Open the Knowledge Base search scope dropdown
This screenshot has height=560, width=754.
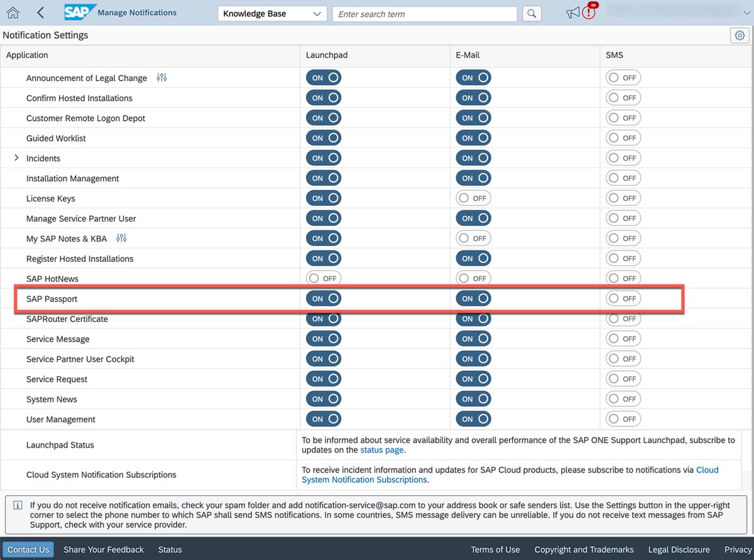[272, 14]
